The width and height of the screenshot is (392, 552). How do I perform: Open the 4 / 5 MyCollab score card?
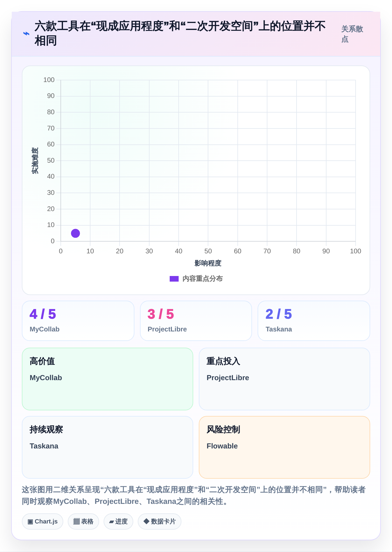[78, 321]
